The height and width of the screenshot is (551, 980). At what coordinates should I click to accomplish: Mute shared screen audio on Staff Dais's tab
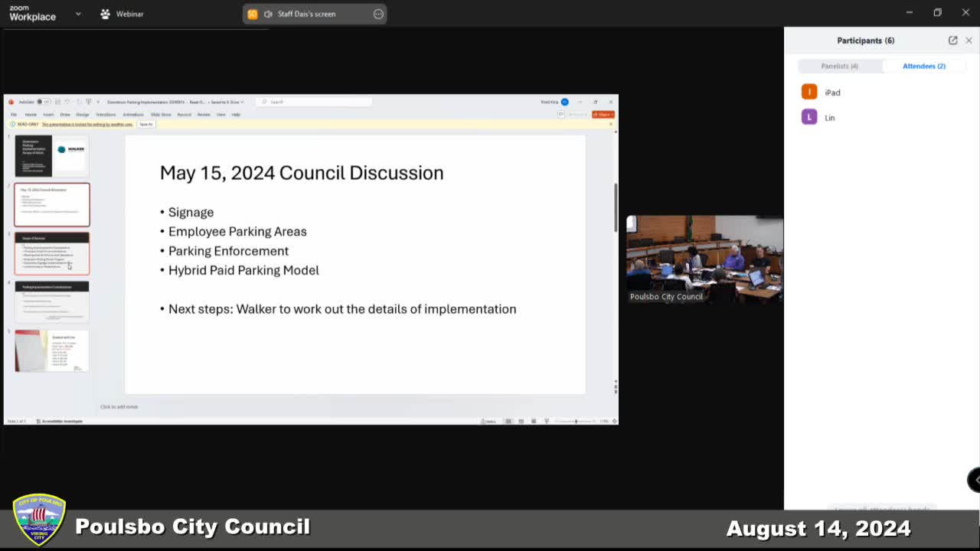click(x=268, y=13)
